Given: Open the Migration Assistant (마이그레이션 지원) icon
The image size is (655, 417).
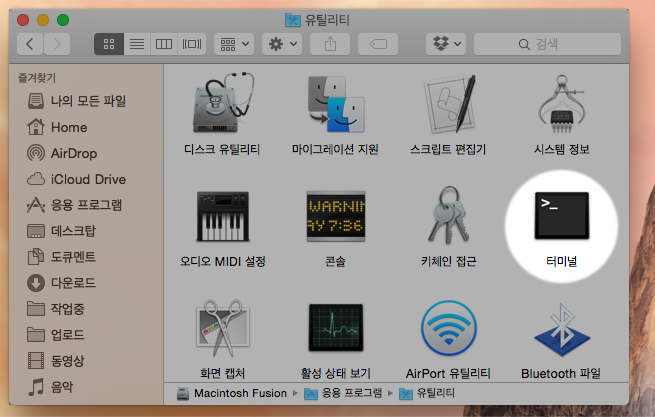Looking at the screenshot, I should click(336, 104).
